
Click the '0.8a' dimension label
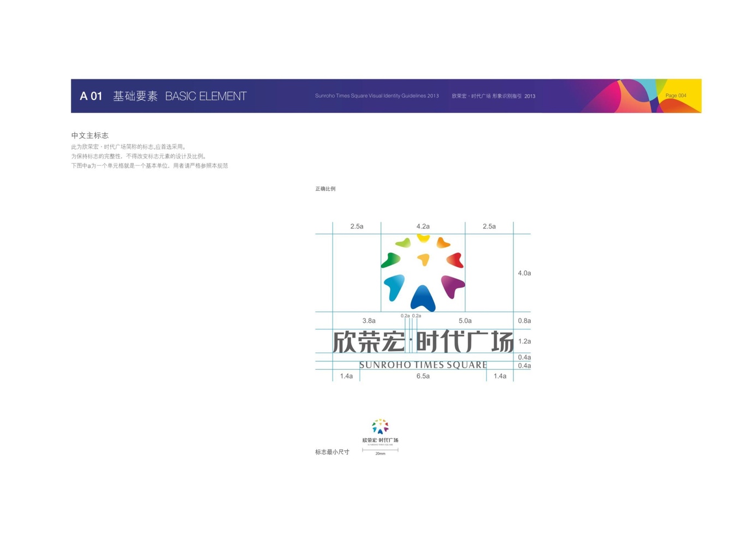click(524, 321)
